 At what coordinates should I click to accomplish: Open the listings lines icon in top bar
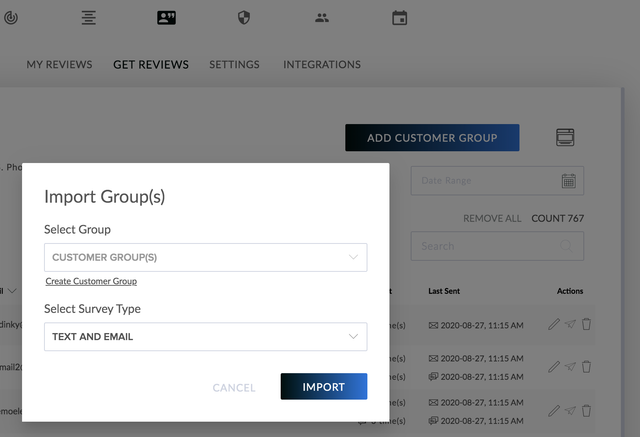89,18
